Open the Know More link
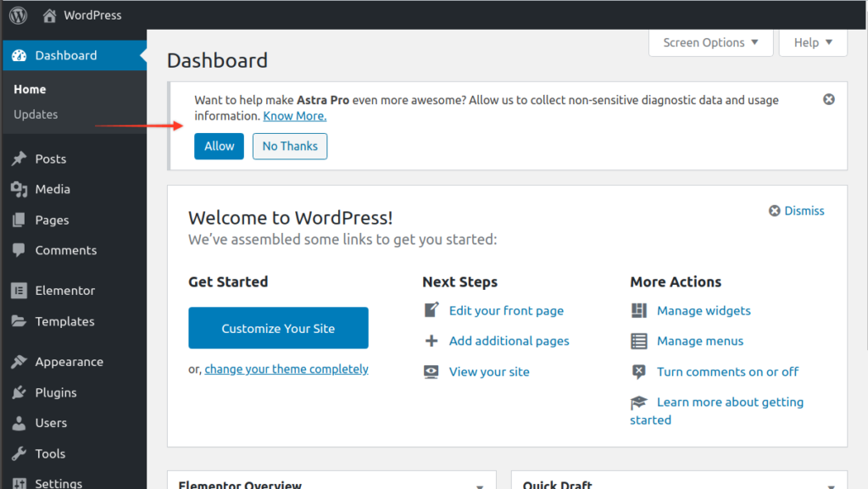 pos(294,116)
